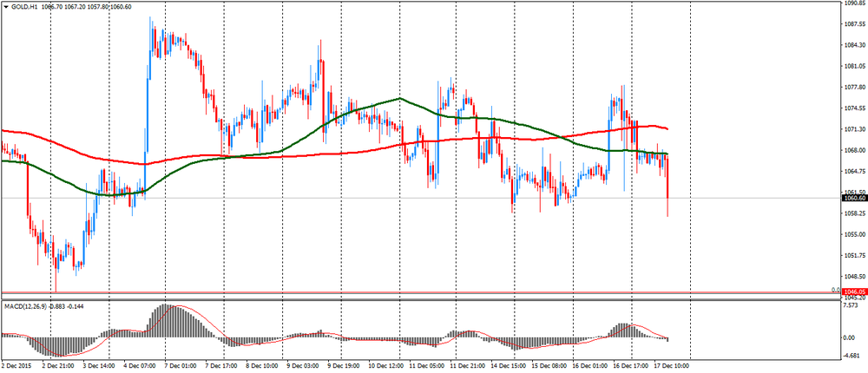Click the dropdown triangle beside GOLD,H1

pos(6,7)
